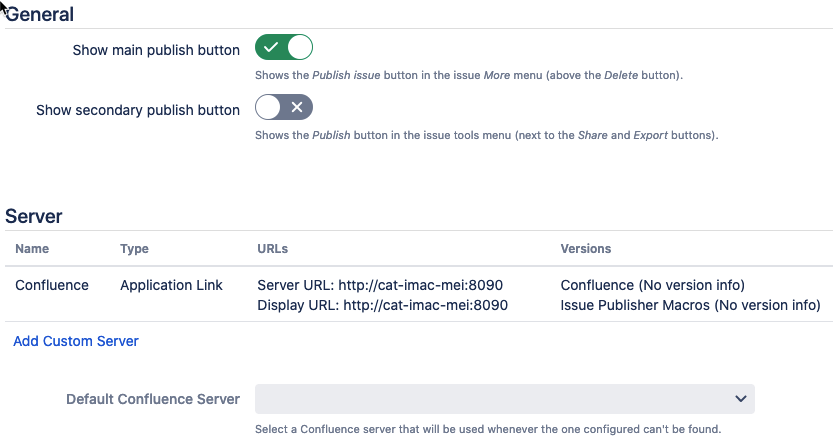Viewport: 833px width, 447px height.
Task: Enable the Show secondary publish button toggle
Action: click(x=284, y=108)
